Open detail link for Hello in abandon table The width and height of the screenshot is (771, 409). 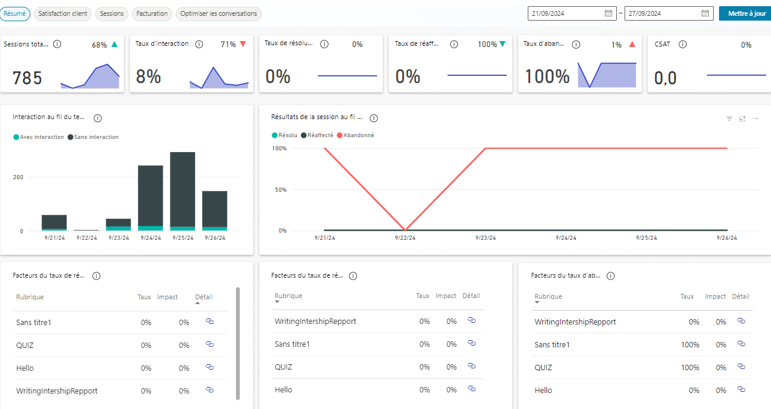click(741, 389)
